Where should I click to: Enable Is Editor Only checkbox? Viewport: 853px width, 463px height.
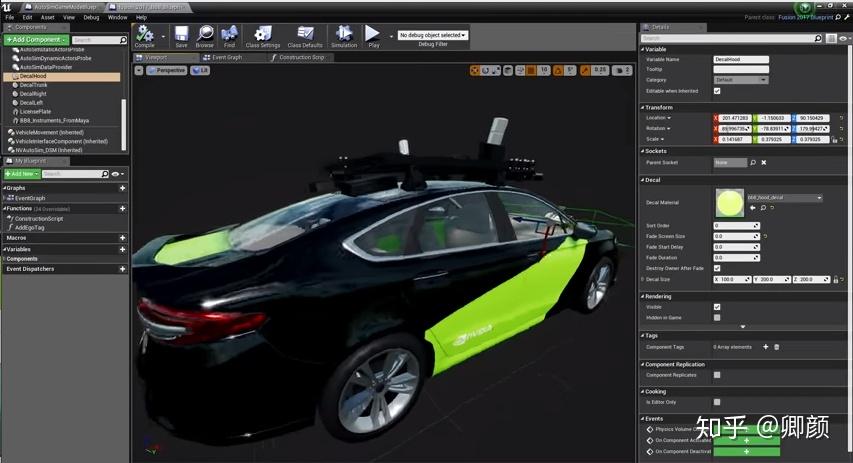coord(717,402)
